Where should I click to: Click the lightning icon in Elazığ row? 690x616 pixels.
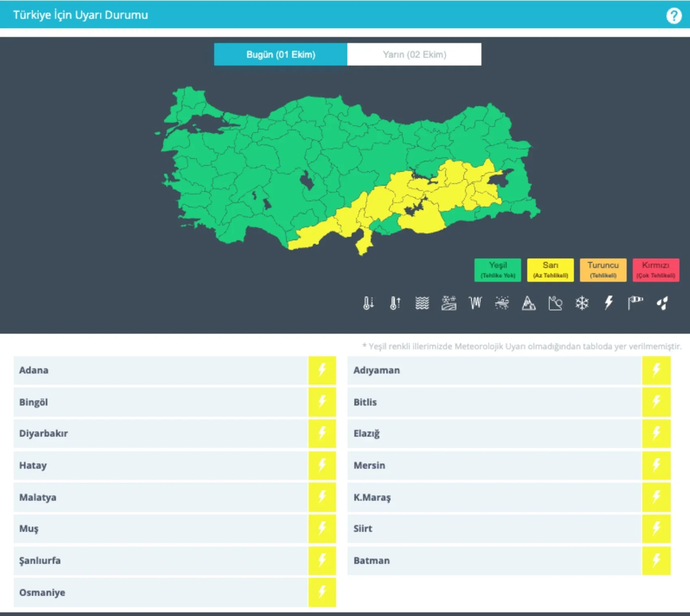point(656,433)
